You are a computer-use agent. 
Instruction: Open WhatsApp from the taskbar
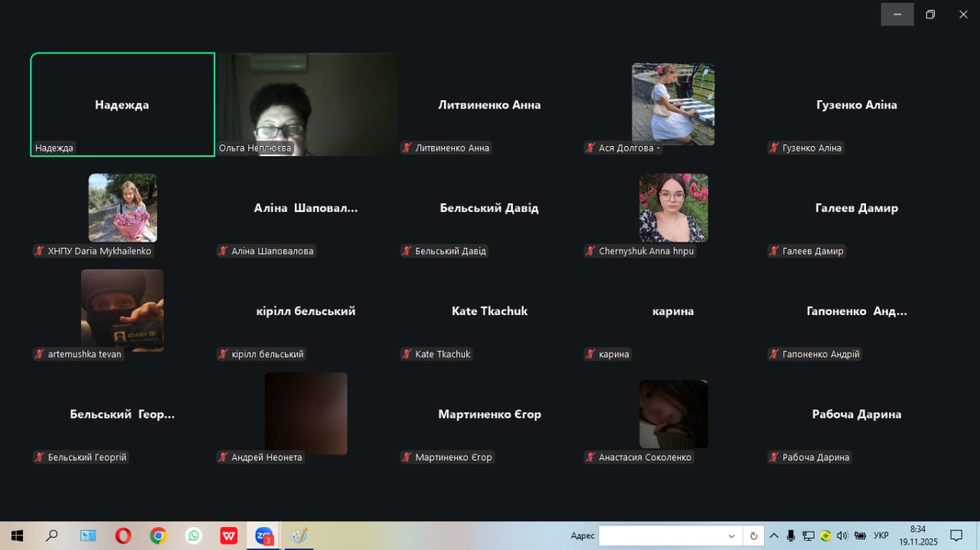tap(193, 535)
